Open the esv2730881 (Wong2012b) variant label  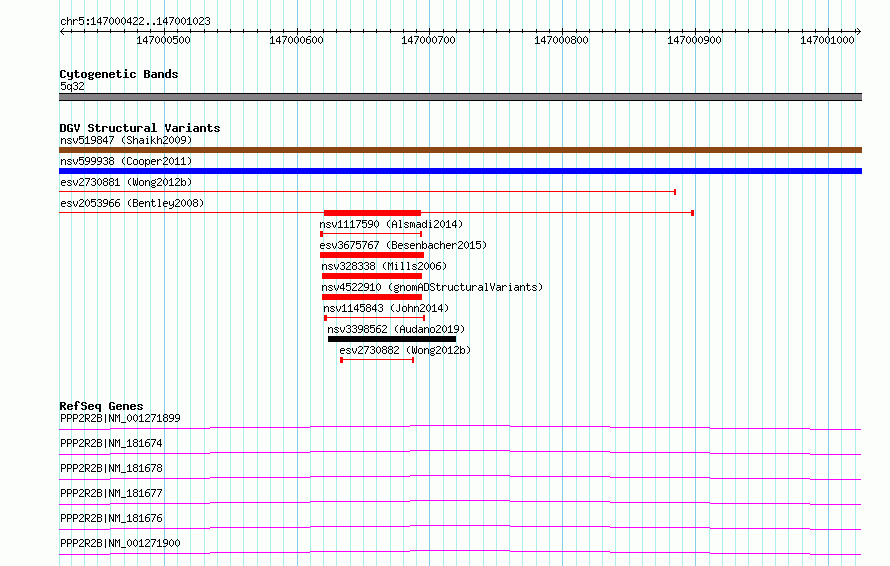[126, 182]
